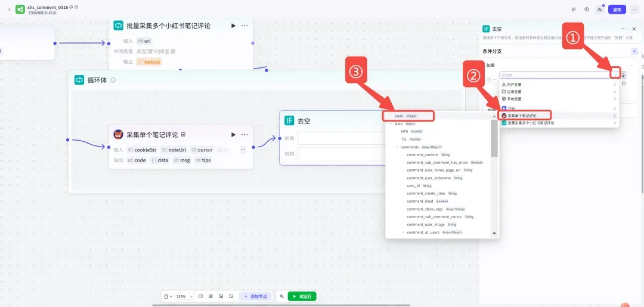
Task: Click variable list scrollbar down arrow
Action: pyautogui.click(x=494, y=234)
